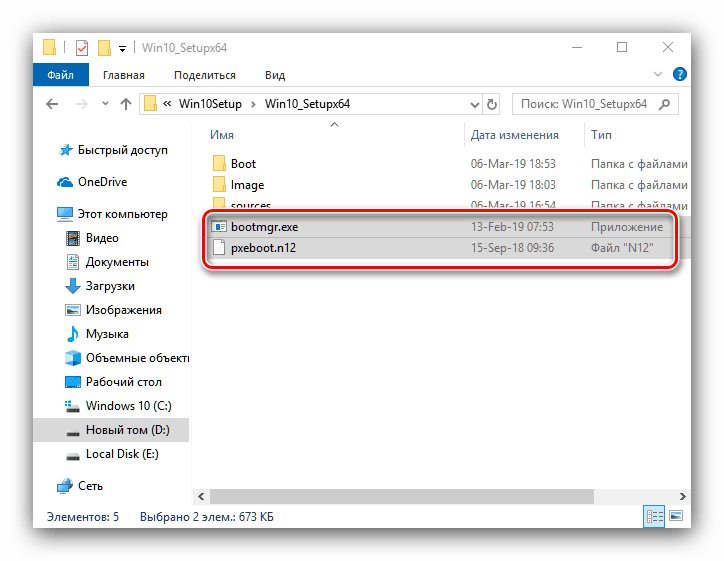The width and height of the screenshot is (724, 561).
Task: Go back with the left arrow
Action: pyautogui.click(x=52, y=104)
